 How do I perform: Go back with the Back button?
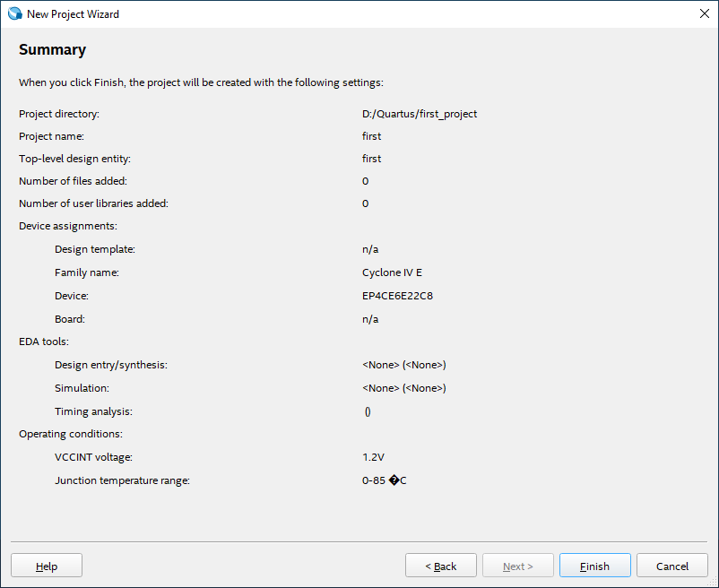(x=440, y=566)
